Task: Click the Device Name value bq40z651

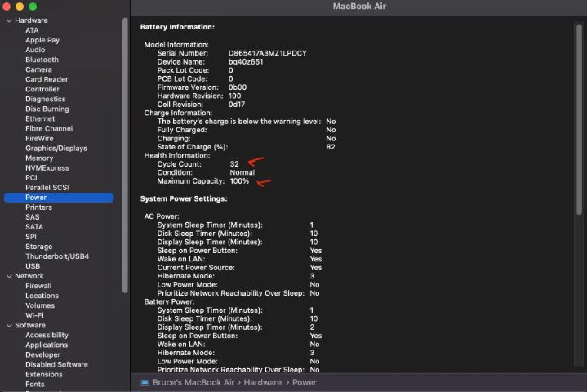Action: [246, 62]
